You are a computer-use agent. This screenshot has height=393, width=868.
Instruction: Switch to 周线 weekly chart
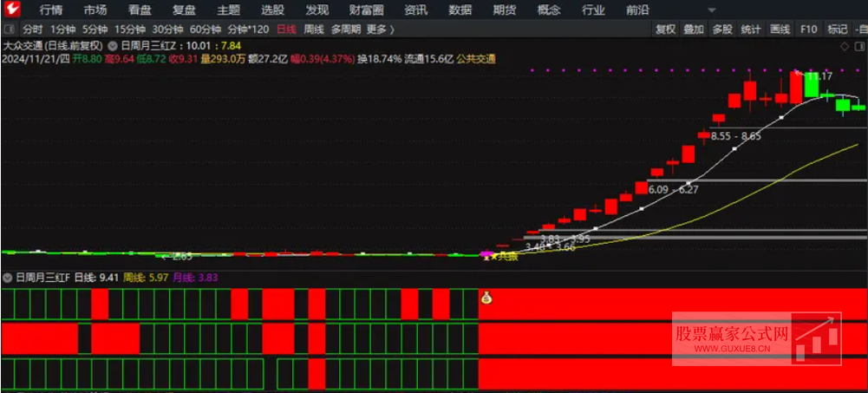coord(314,29)
